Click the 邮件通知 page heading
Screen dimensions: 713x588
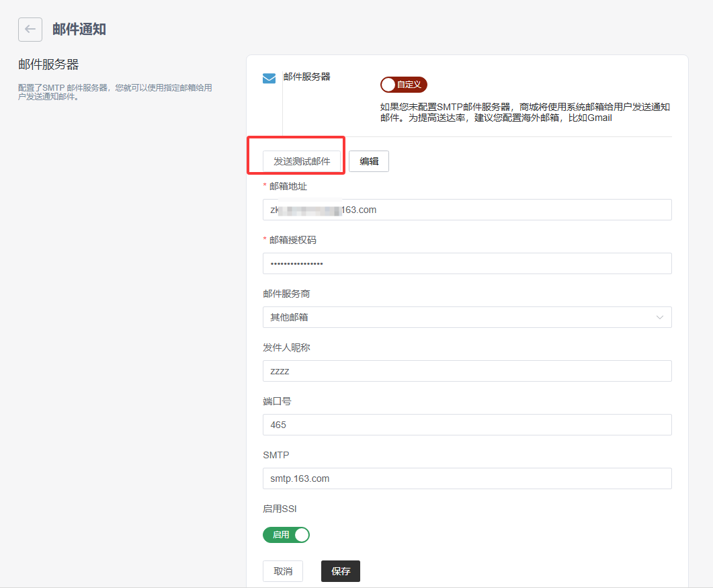(79, 30)
